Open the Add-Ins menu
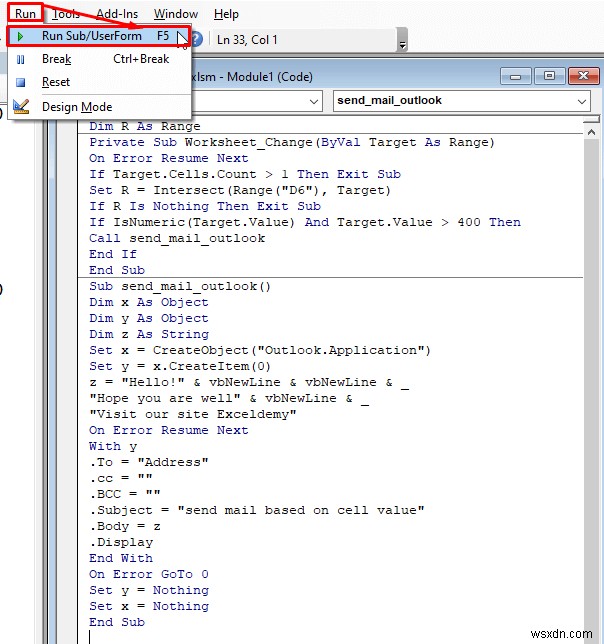Image resolution: width=604 pixels, height=644 pixels. coord(117,14)
